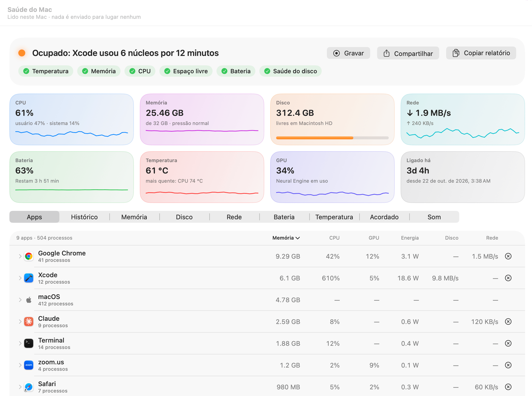This screenshot has width=532, height=396.
Task: Quit Safari using its circled X
Action: click(x=508, y=387)
